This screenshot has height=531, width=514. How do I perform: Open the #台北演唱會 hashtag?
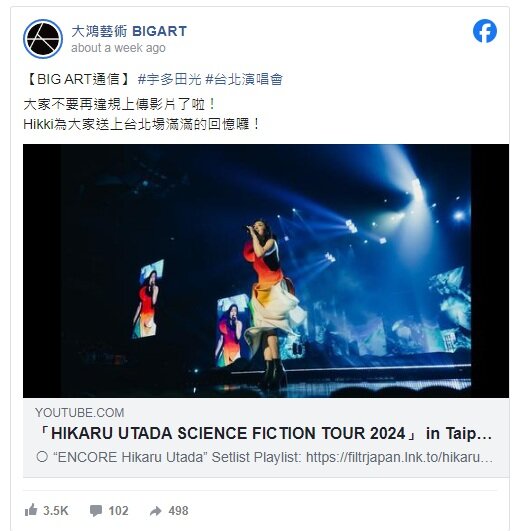click(244, 79)
